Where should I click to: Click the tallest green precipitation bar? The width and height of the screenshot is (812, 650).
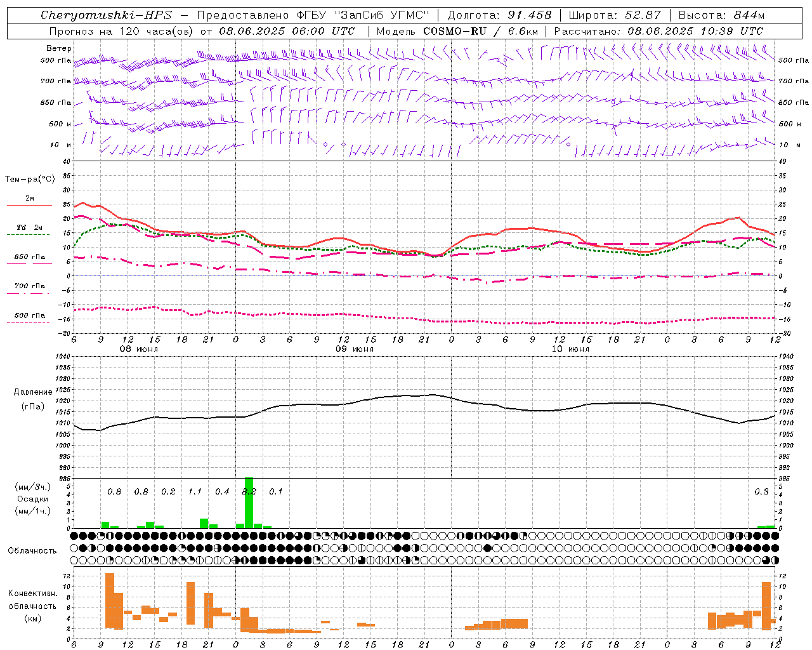[249, 503]
